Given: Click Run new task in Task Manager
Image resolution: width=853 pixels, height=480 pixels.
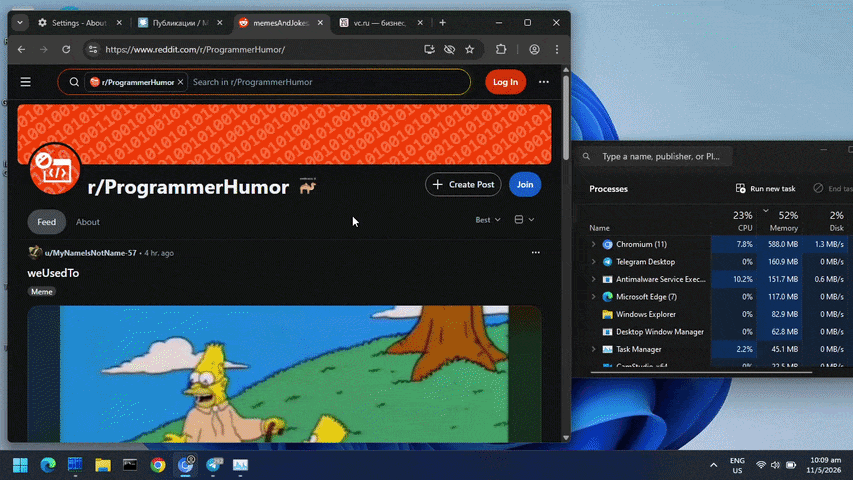Looking at the screenshot, I should tap(765, 189).
